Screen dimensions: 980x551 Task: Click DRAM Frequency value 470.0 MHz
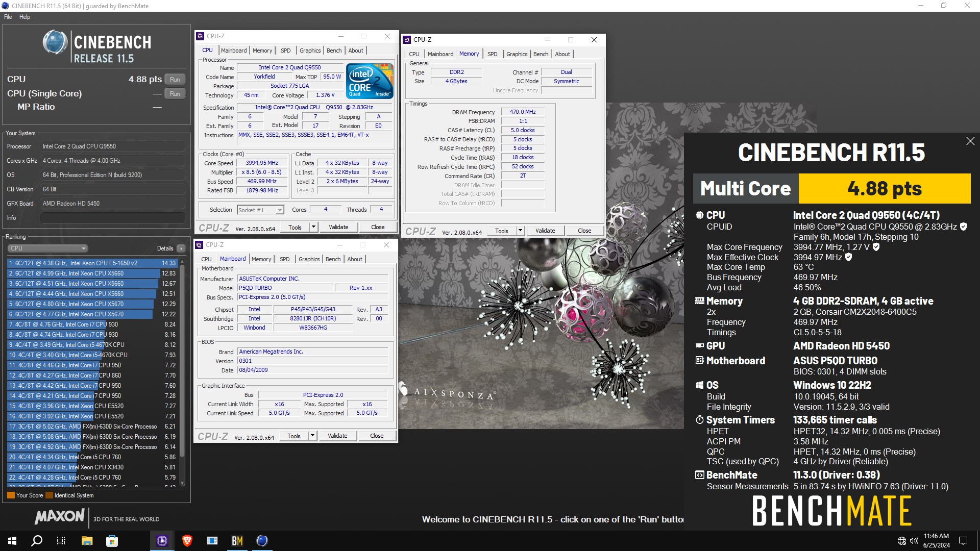click(523, 112)
